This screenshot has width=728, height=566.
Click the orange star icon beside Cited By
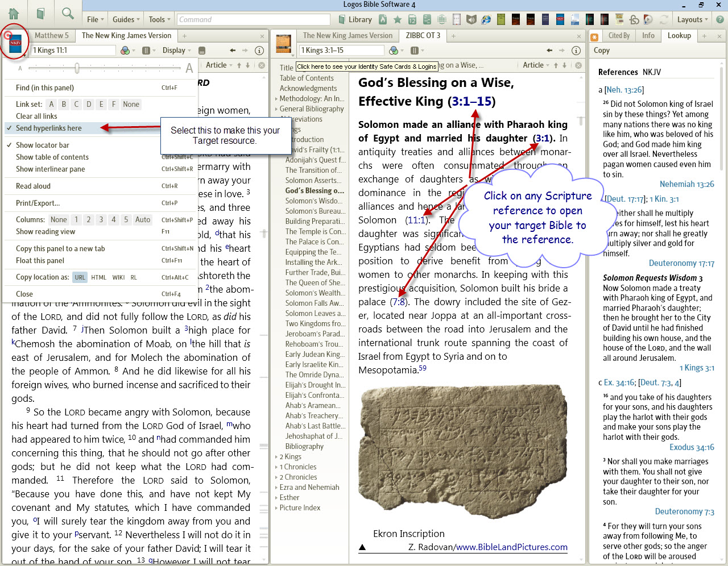[x=594, y=37]
